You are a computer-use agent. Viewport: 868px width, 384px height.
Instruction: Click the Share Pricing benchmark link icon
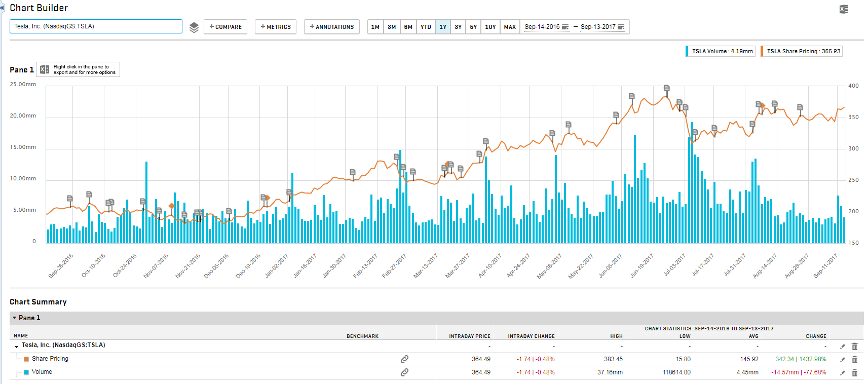point(404,359)
